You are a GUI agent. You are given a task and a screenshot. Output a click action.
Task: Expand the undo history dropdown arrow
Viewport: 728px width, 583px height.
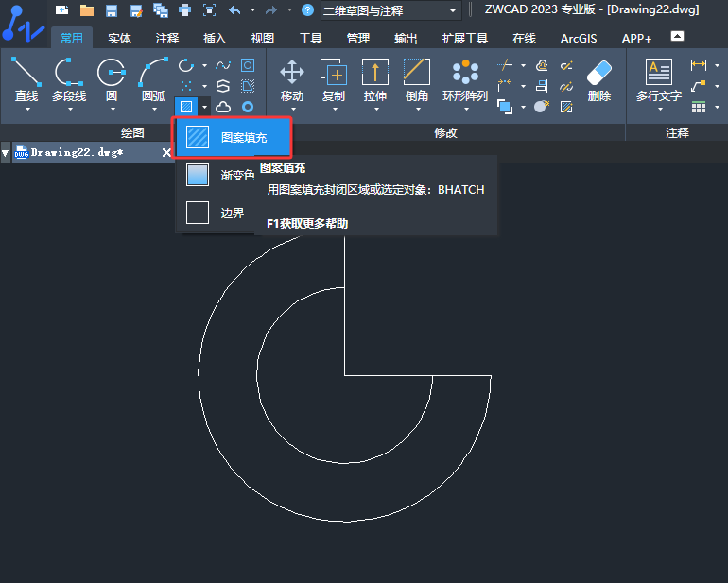[x=253, y=9]
